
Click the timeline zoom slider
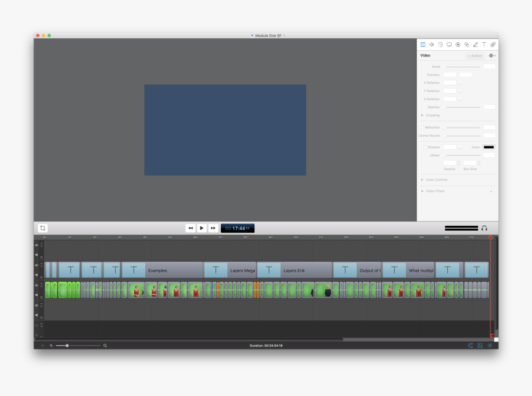[x=67, y=345]
